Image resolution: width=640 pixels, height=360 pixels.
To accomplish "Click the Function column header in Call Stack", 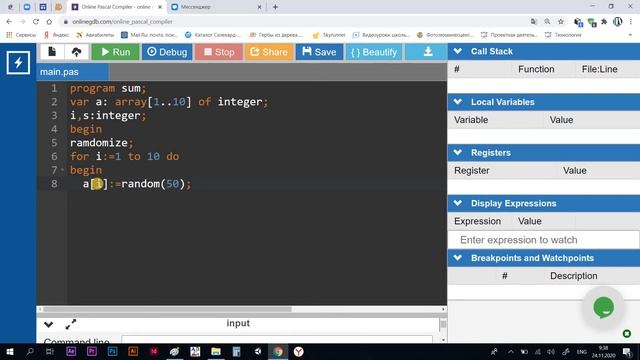I will [x=536, y=69].
